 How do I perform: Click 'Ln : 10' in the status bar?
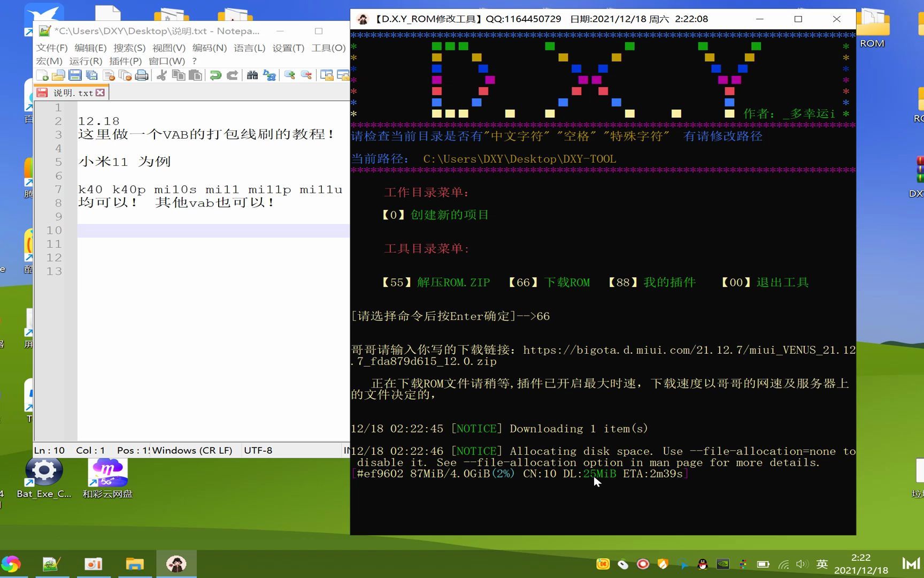click(x=49, y=451)
